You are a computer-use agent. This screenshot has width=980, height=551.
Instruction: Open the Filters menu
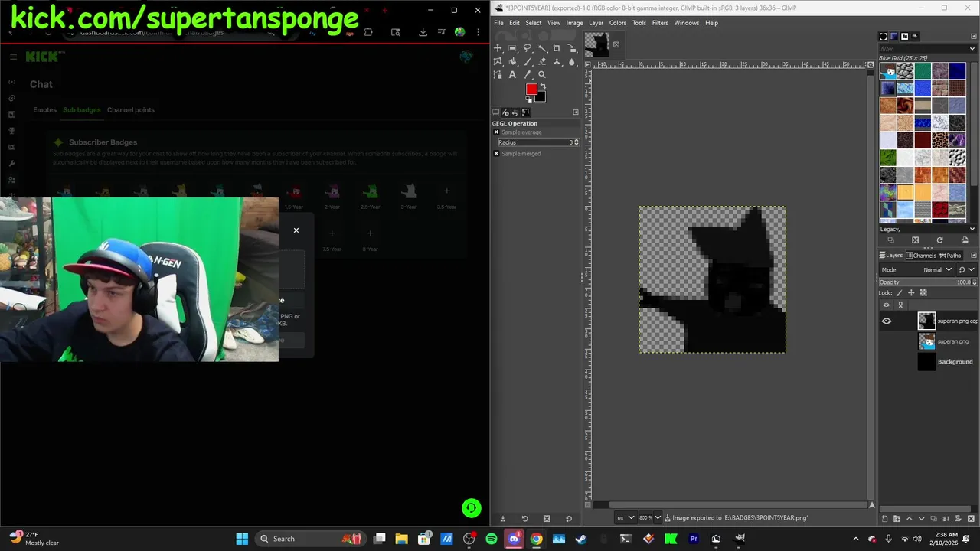660,23
